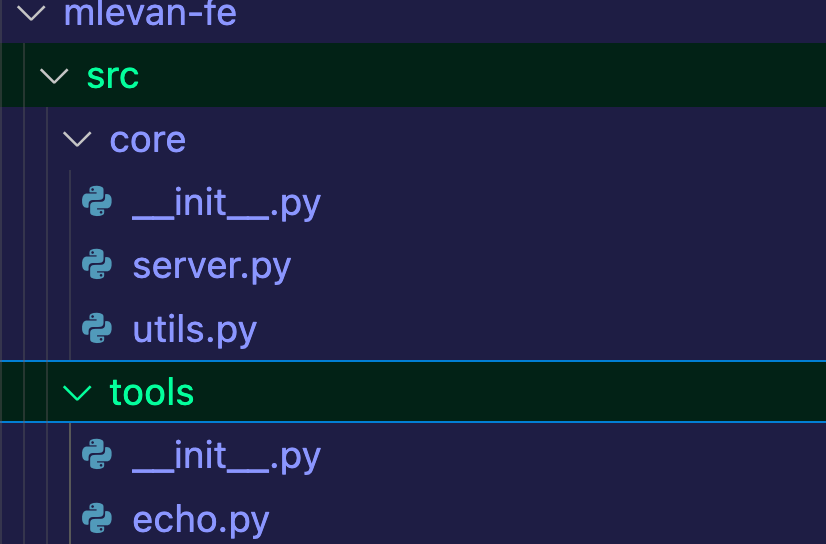Collapse the mlevan-fe root folder chevron
Screen dimensions: 826x544
click(31, 14)
